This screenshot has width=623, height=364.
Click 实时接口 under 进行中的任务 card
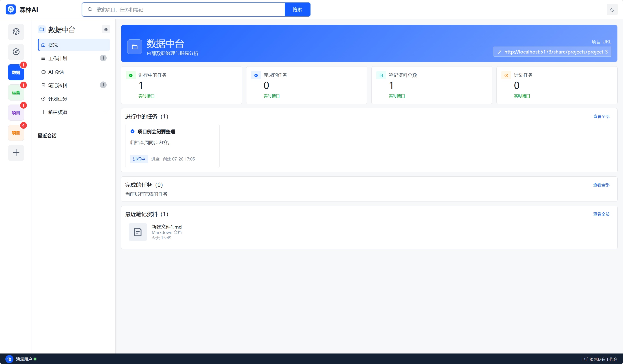click(x=146, y=96)
